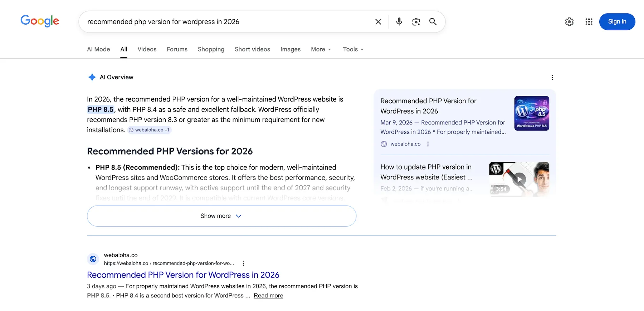The image size is (644, 311).
Task: Click the 'webaloha.co' site name in first result
Action: [x=121, y=255]
